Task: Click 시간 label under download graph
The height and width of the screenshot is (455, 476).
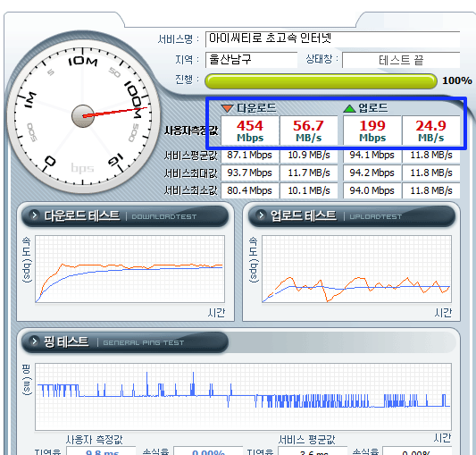Action: point(216,313)
